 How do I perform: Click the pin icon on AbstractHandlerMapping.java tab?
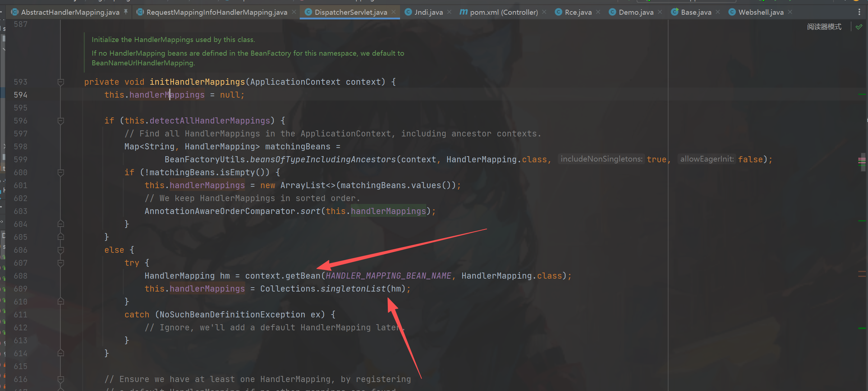126,12
